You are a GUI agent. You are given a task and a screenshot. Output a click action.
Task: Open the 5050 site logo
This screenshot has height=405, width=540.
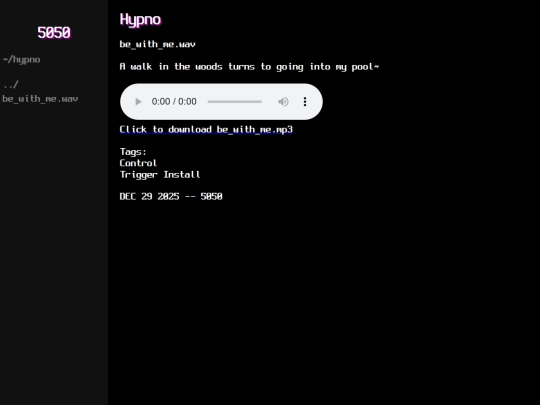point(54,33)
